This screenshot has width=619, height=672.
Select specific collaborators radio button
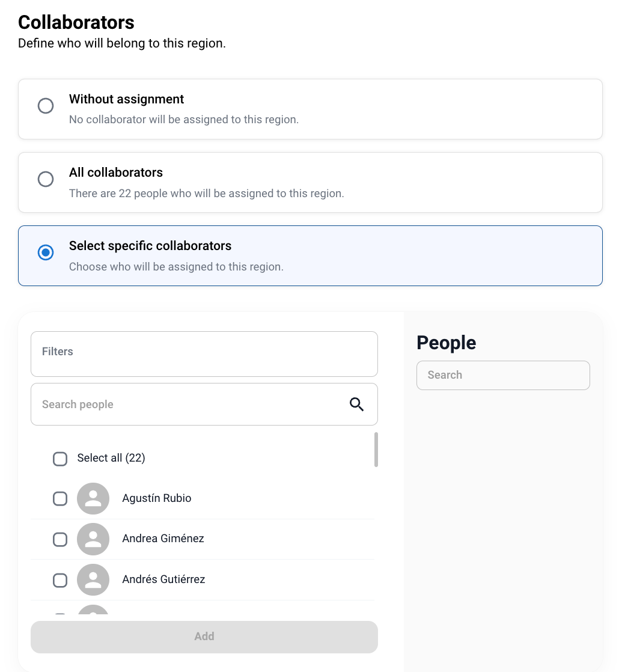46,253
